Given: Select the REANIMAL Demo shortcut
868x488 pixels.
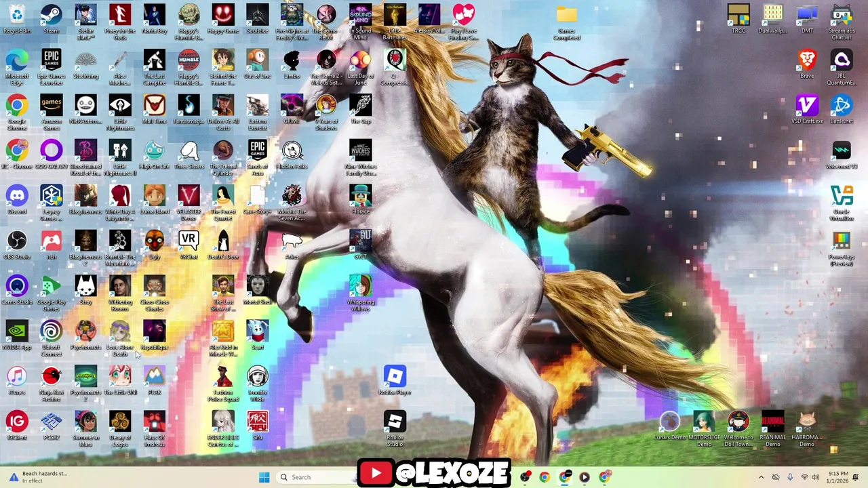Looking at the screenshot, I should [772, 430].
